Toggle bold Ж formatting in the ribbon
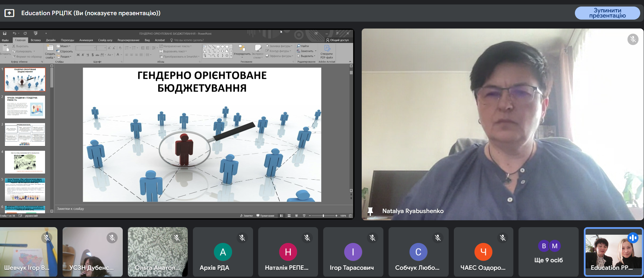This screenshot has width=644, height=278. (78, 55)
